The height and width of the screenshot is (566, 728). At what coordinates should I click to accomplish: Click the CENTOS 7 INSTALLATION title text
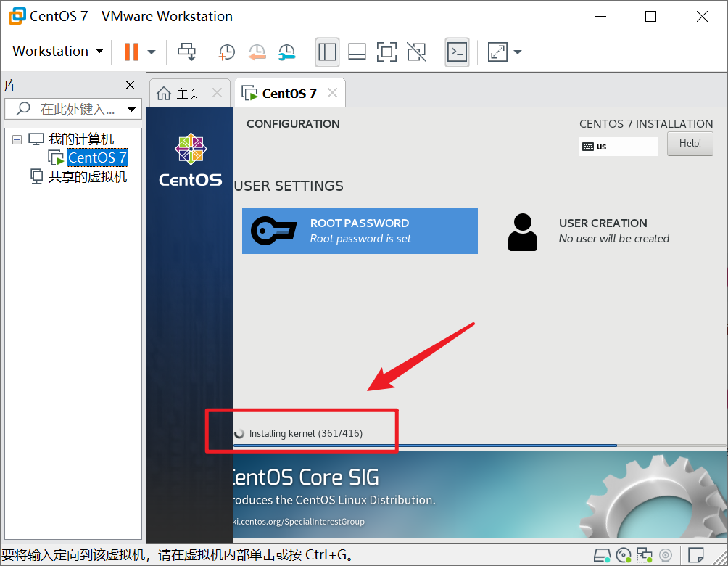(x=646, y=123)
